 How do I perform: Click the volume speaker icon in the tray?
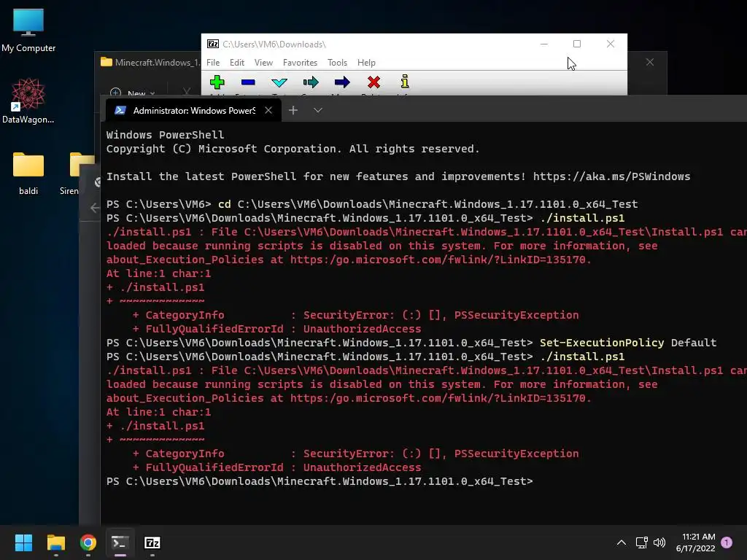(x=659, y=542)
